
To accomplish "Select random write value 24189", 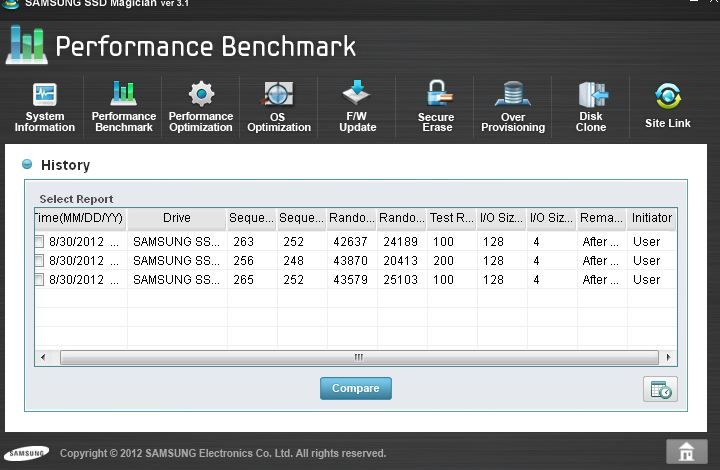I will (x=400, y=242).
